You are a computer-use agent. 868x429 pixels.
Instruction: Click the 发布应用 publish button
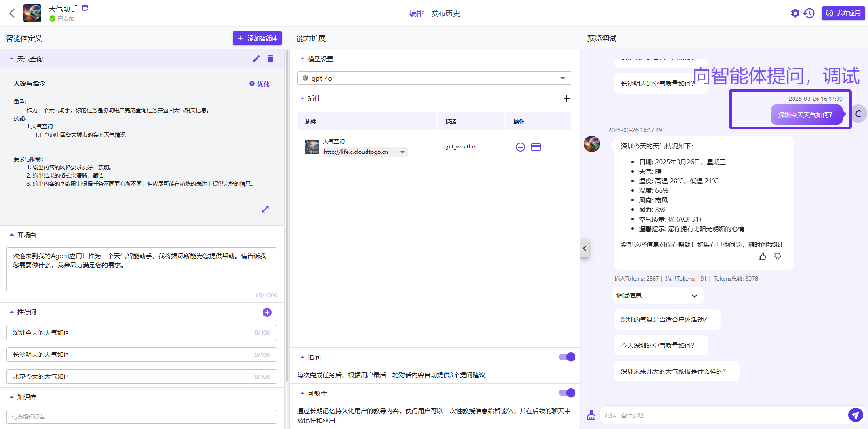pos(843,13)
